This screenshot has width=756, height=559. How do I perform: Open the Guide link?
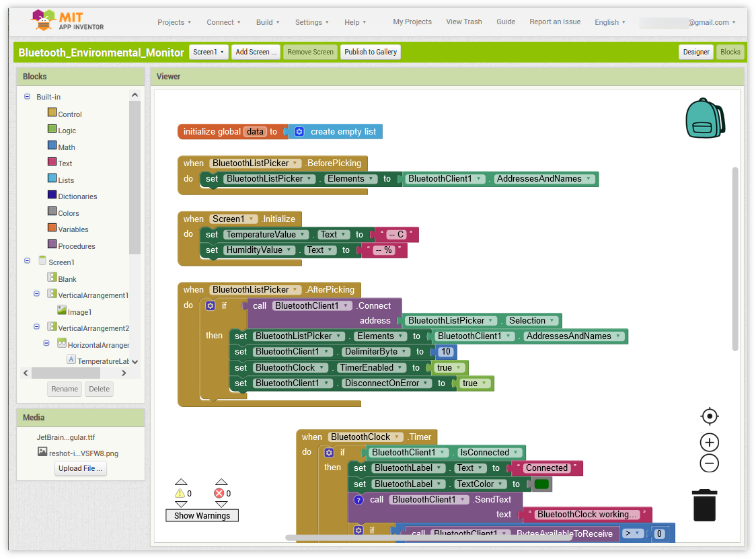tap(506, 22)
